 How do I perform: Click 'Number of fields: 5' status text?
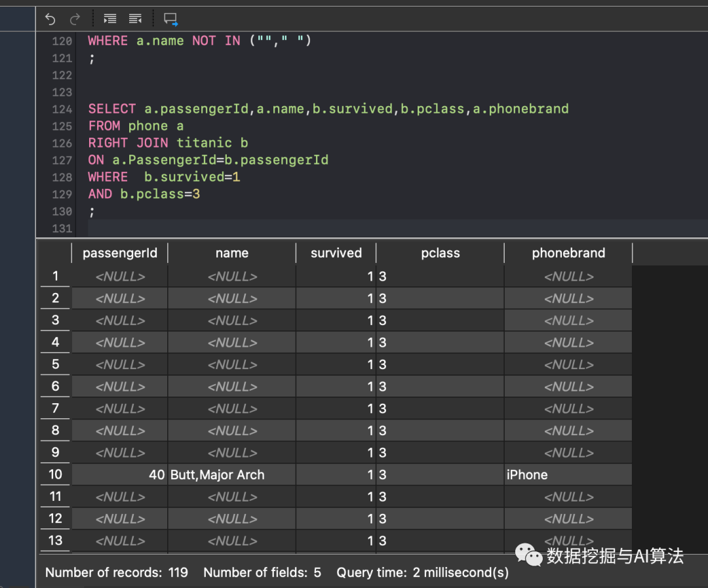[x=262, y=572]
